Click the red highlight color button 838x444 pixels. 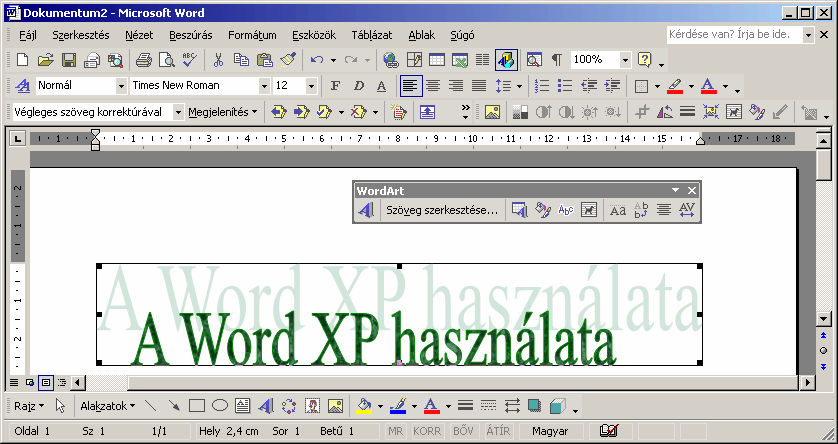[x=675, y=85]
